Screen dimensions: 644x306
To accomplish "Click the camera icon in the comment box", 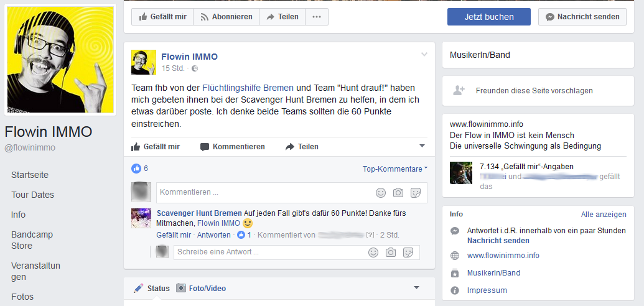I will pyautogui.click(x=398, y=193).
